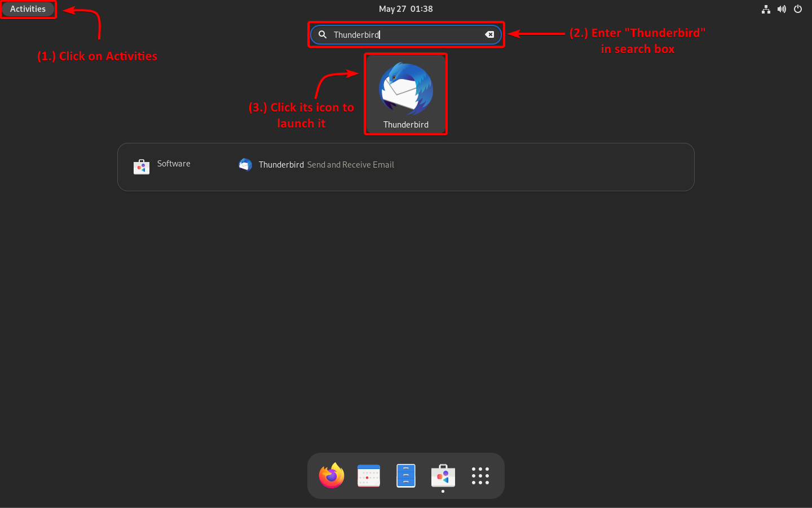Screen dimensions: 812x508
Task: Open the clock and calendar menu
Action: [x=405, y=8]
